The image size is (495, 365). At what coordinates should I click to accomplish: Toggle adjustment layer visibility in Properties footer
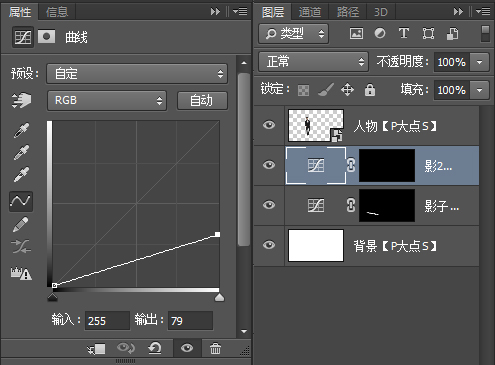tap(187, 348)
